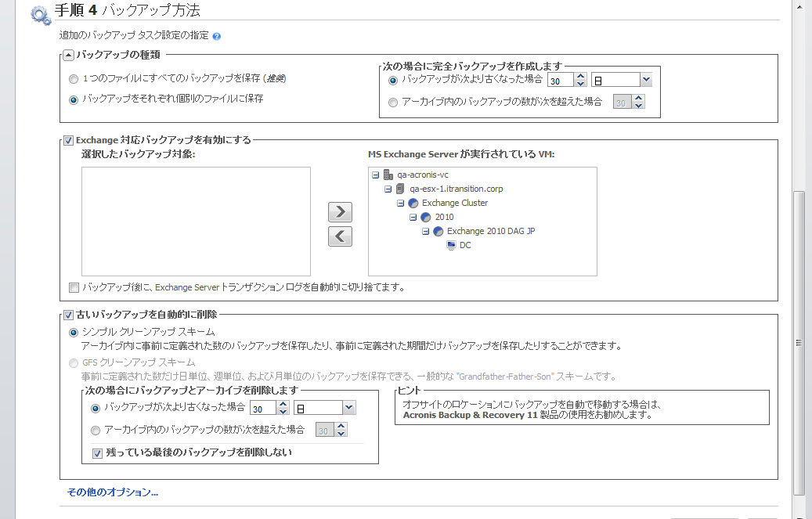Collapse the 2010 tree node

(x=413, y=217)
